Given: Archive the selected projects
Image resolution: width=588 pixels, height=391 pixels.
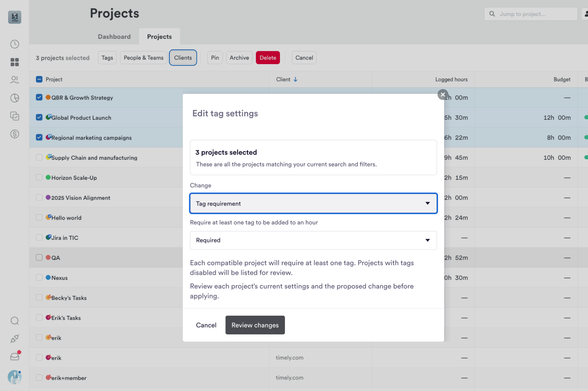Looking at the screenshot, I should click(x=239, y=58).
